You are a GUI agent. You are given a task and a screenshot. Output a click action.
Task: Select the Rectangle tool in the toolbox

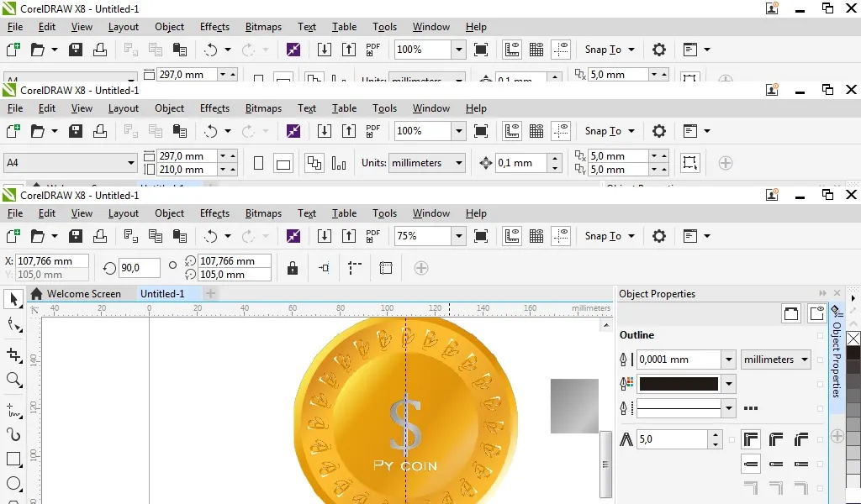(x=14, y=459)
